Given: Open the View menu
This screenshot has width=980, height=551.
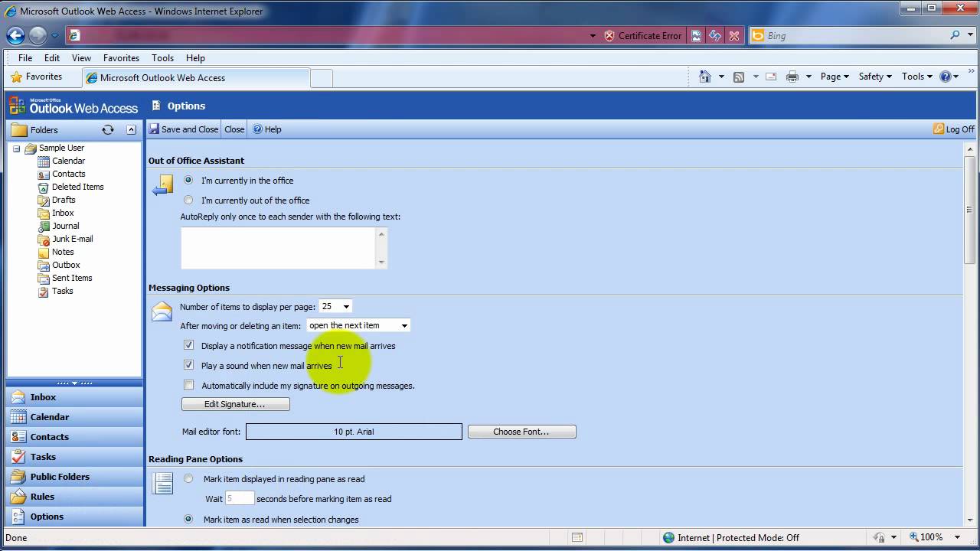Looking at the screenshot, I should point(81,57).
